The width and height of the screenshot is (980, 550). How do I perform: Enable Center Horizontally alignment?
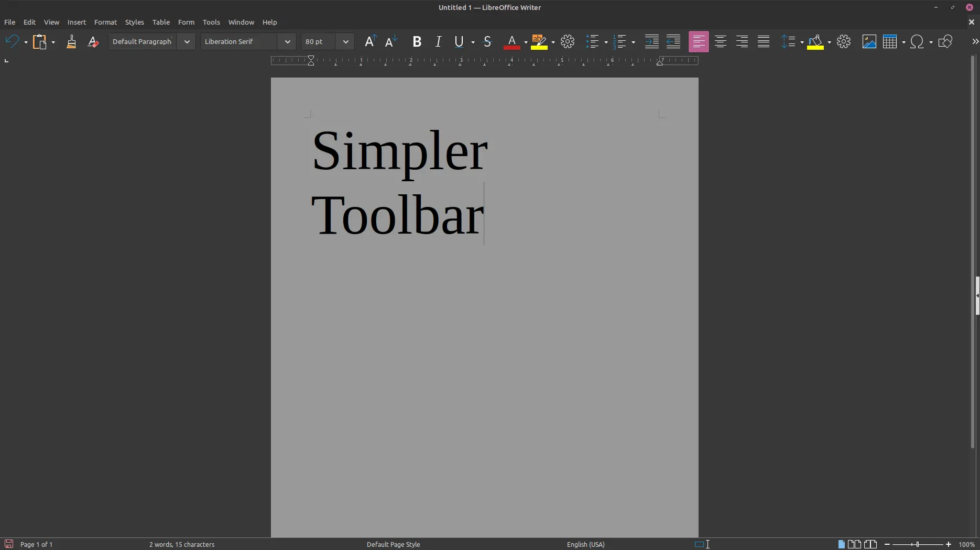point(720,42)
